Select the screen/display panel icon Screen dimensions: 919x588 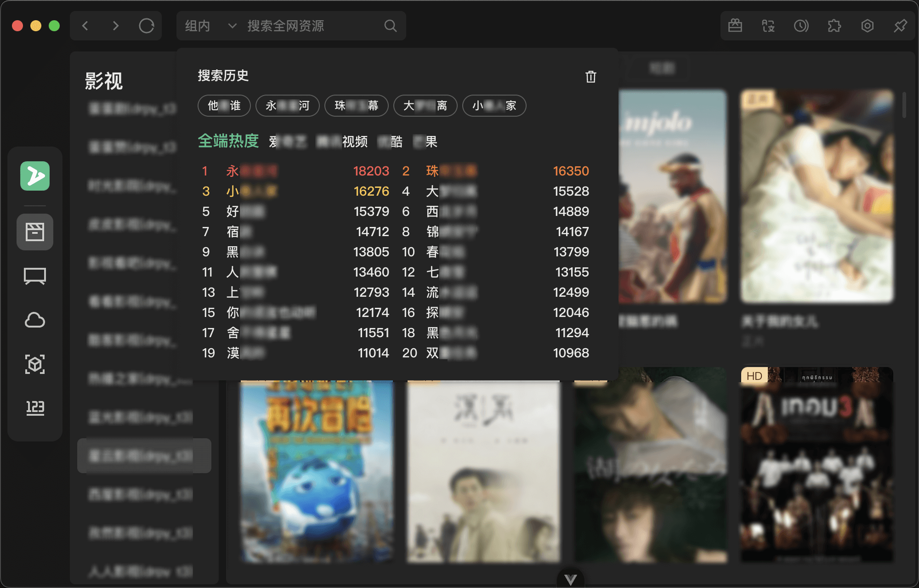tap(35, 275)
